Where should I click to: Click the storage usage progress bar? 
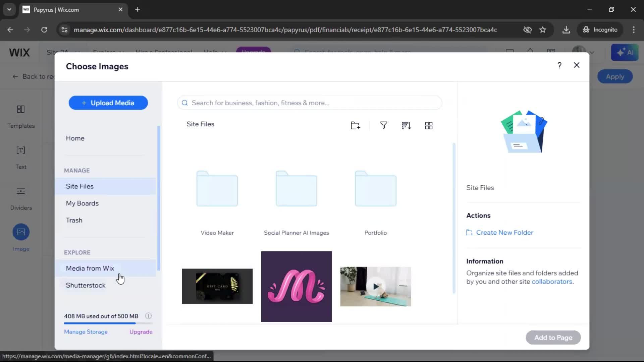pyautogui.click(x=108, y=323)
